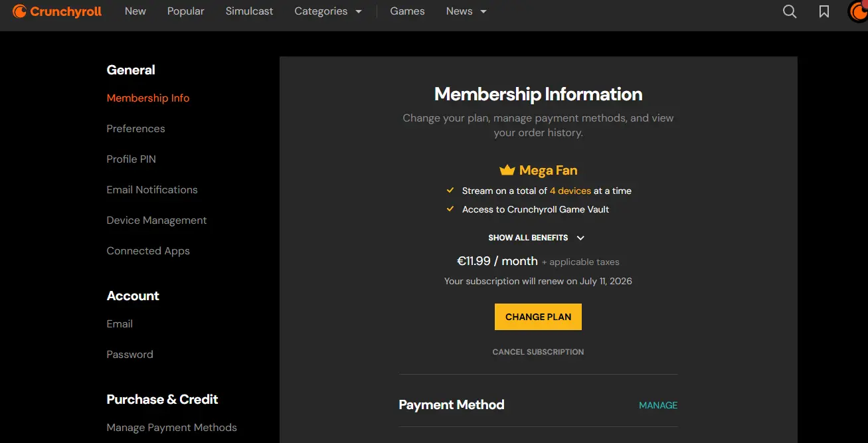The height and width of the screenshot is (443, 868).
Task: Open the search magnifier icon
Action: coord(790,11)
